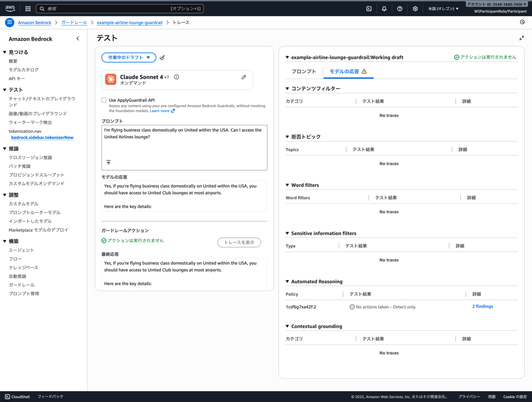Open the 米国 (オレゴン) region selector
Viewport: 532px width, 402px height.
(x=443, y=8)
